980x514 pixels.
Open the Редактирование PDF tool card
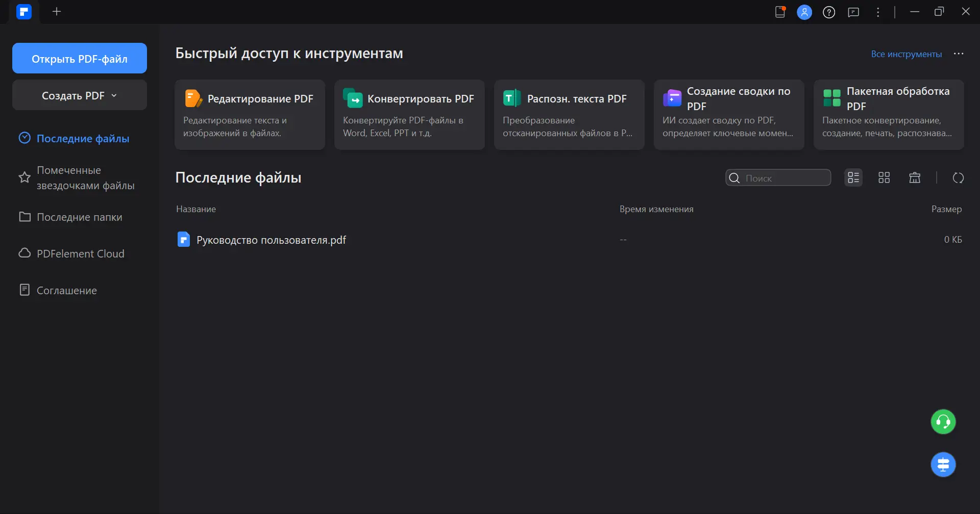pos(250,114)
